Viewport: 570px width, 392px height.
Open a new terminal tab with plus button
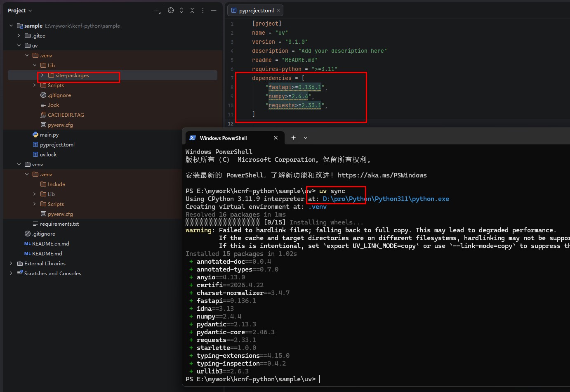point(293,138)
